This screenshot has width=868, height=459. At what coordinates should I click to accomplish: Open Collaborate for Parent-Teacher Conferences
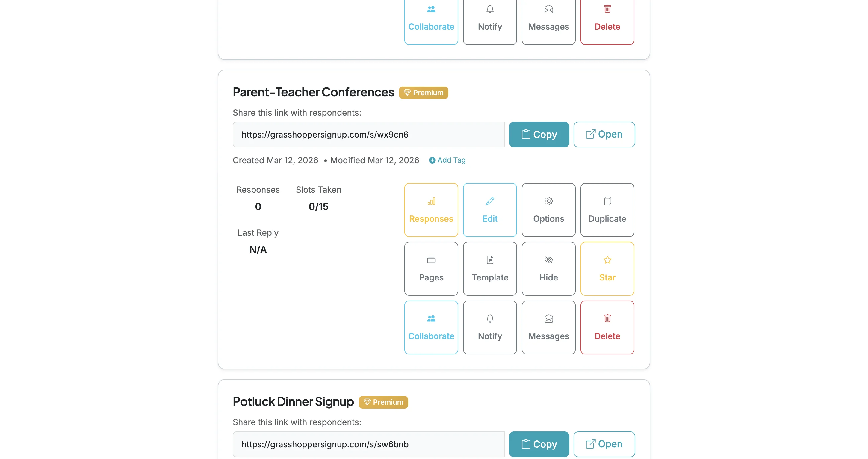[431, 327]
